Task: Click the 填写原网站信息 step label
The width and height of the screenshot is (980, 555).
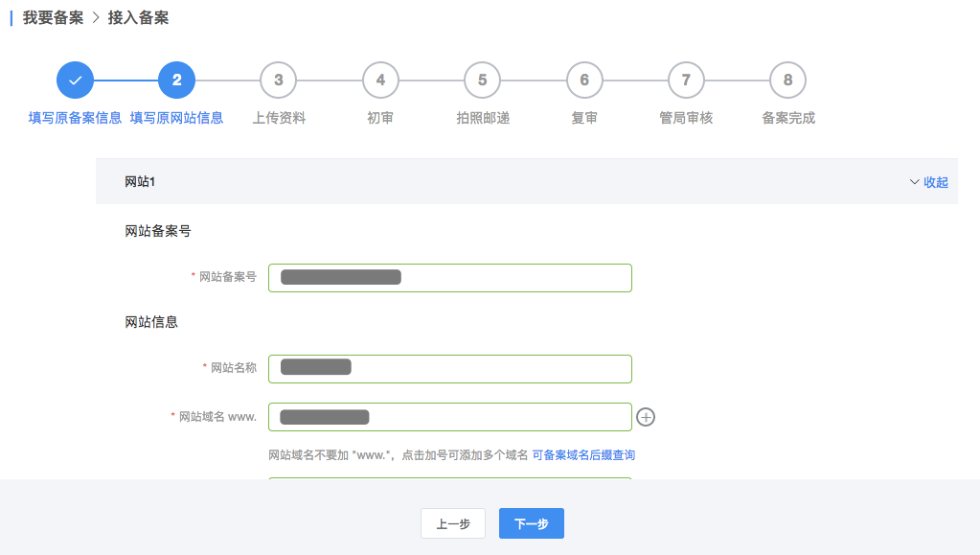Action: [x=177, y=118]
